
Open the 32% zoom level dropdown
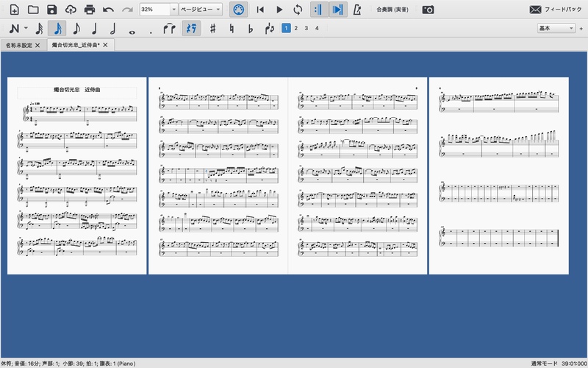tap(173, 10)
